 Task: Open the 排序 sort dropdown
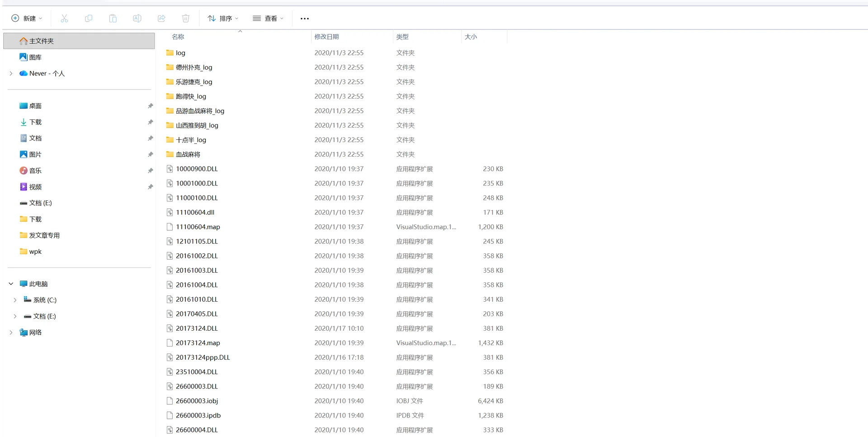(x=223, y=19)
